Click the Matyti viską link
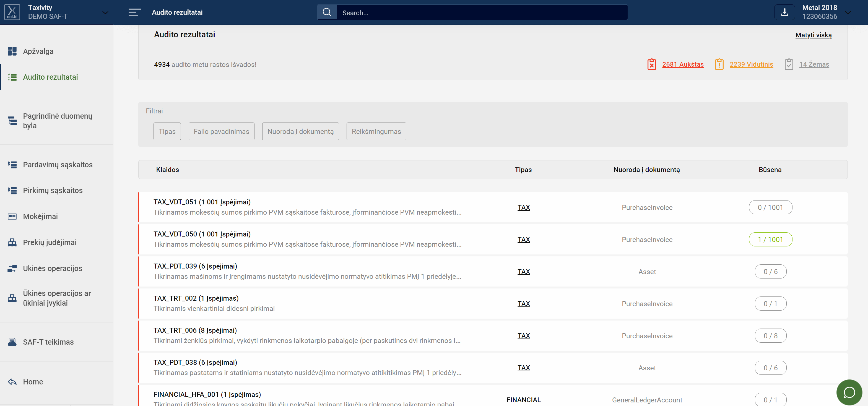The height and width of the screenshot is (406, 868). pos(813,35)
